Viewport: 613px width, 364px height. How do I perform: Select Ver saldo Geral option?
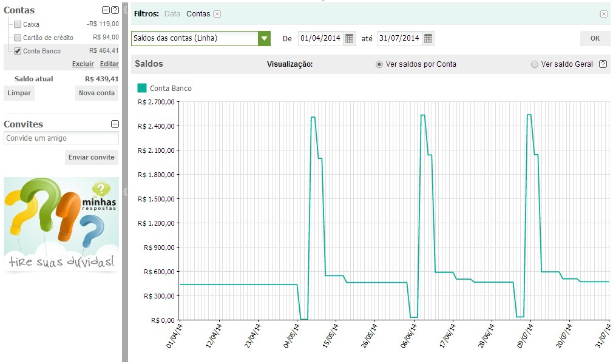pyautogui.click(x=535, y=64)
